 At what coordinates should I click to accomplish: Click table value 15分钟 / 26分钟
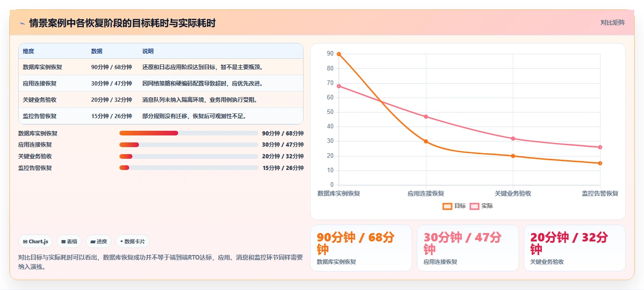[x=111, y=116]
